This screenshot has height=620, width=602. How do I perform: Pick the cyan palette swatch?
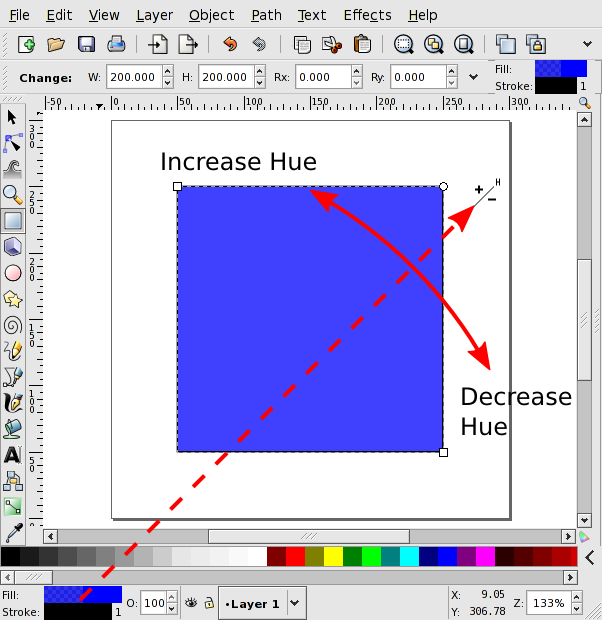coord(409,557)
